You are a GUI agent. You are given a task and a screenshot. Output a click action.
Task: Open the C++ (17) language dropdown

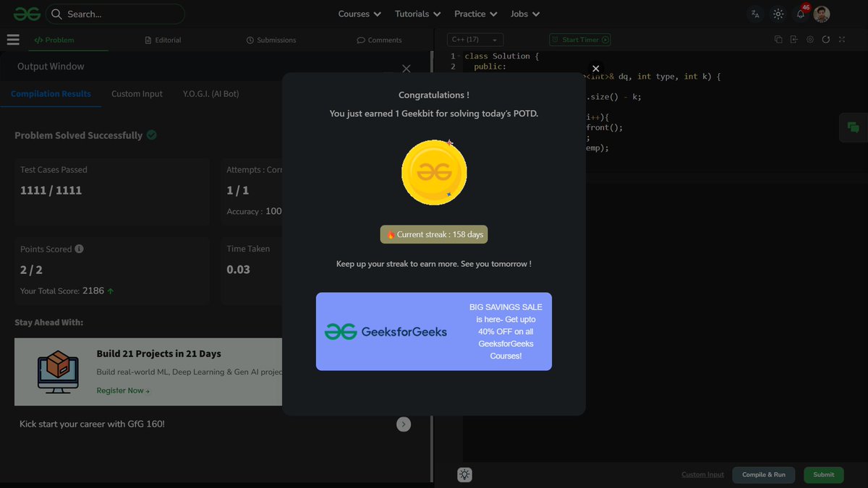click(475, 40)
